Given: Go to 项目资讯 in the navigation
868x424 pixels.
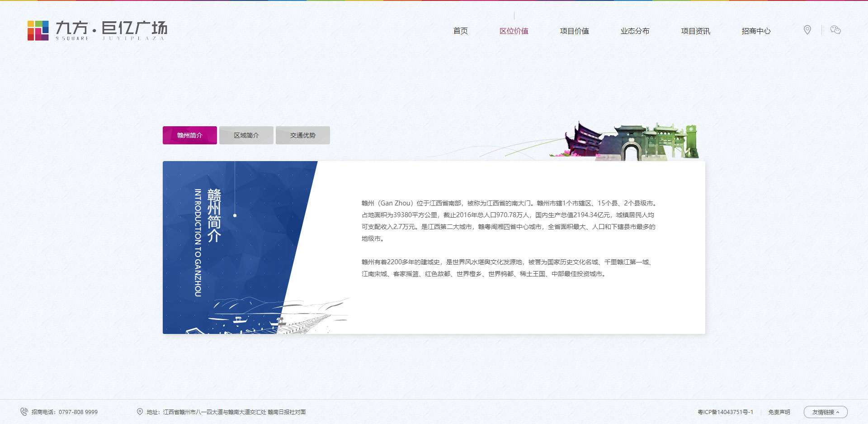Looking at the screenshot, I should tap(695, 31).
